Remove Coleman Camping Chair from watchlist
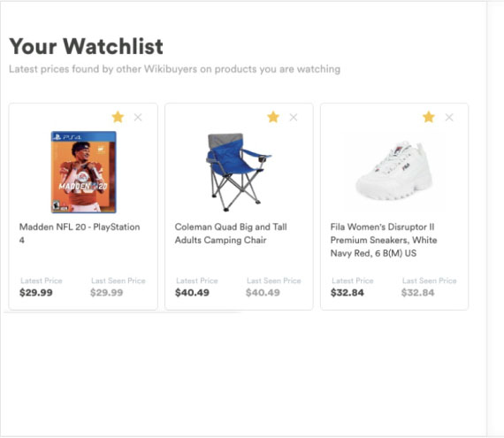Image resolution: width=504 pixels, height=438 pixels. 294,118
